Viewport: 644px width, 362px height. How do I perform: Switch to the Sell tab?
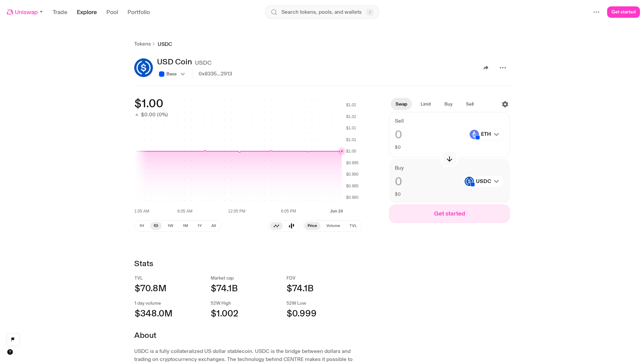pos(470,104)
